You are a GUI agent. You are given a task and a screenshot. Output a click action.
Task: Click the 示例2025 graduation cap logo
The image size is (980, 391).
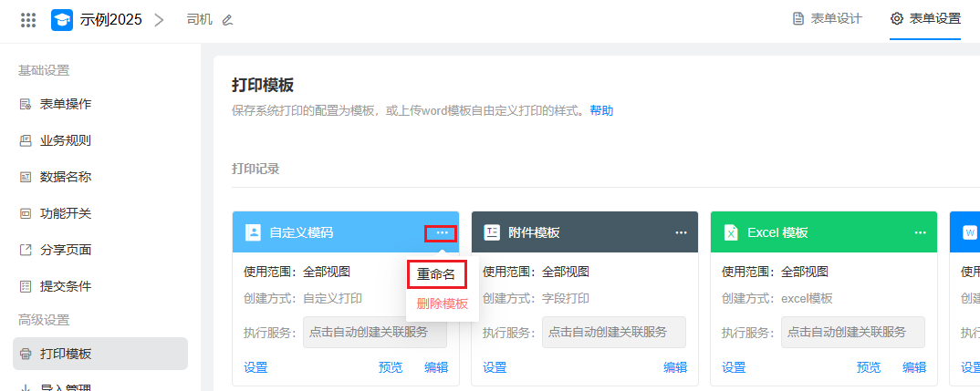[62, 19]
